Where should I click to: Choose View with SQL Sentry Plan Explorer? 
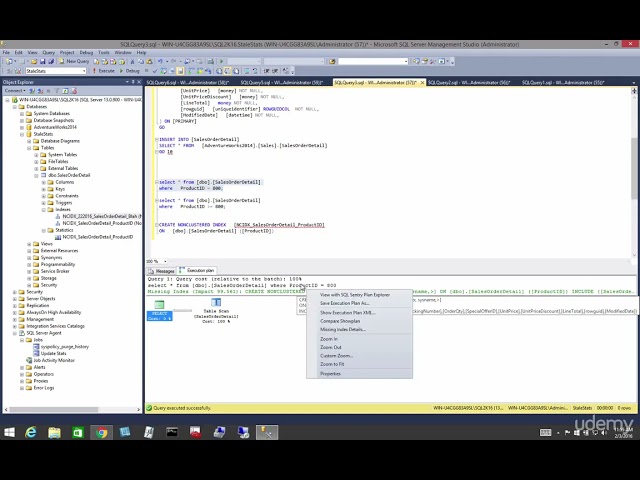(355, 295)
